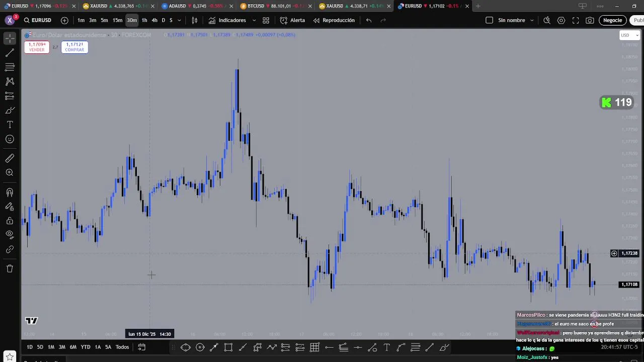Screen dimensions: 644x362
Task: Open indicator templates grid
Action: coord(266,20)
